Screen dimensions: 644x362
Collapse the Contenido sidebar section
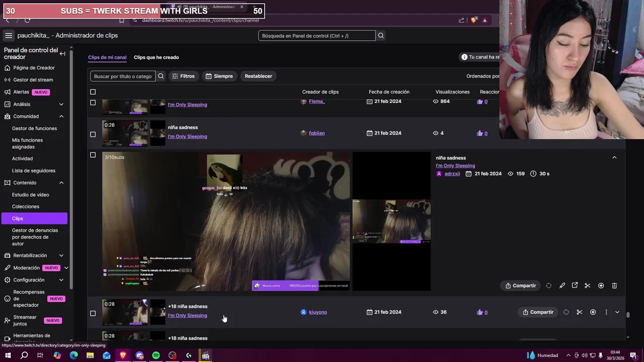[61, 183]
